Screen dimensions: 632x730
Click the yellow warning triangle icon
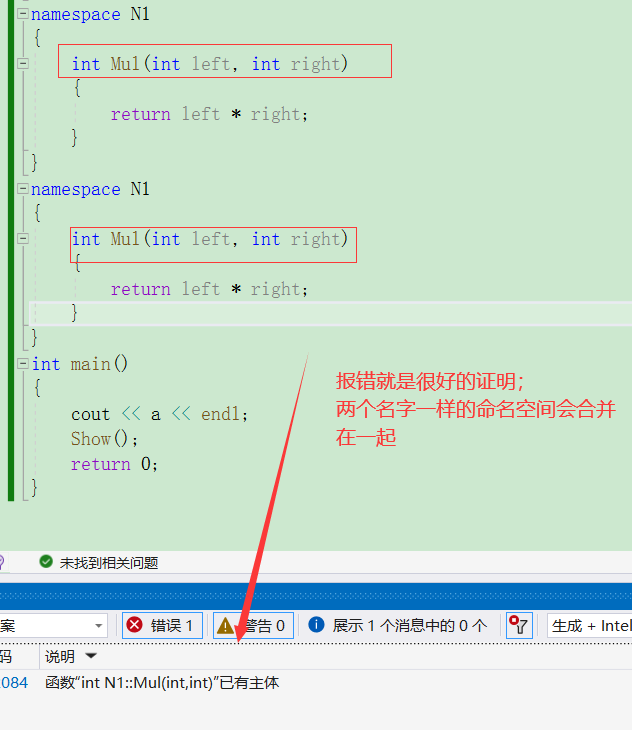225,625
